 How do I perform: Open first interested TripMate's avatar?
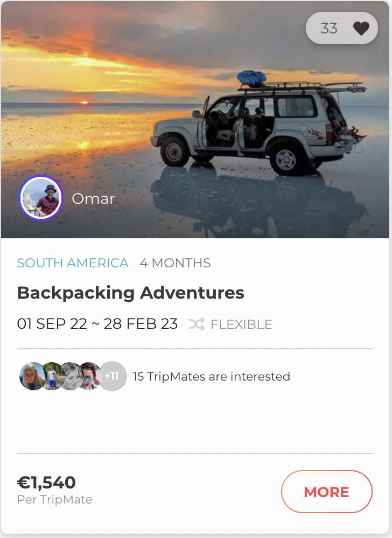click(x=32, y=376)
